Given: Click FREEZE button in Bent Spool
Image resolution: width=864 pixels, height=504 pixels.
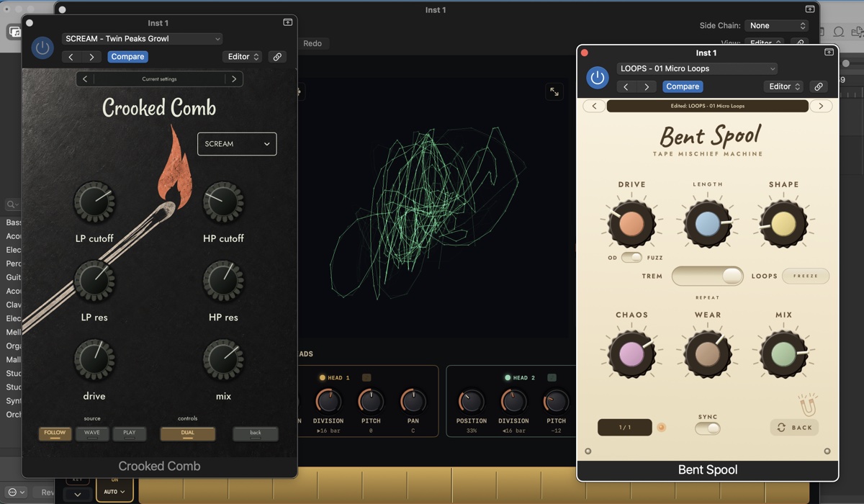Looking at the screenshot, I should 806,276.
